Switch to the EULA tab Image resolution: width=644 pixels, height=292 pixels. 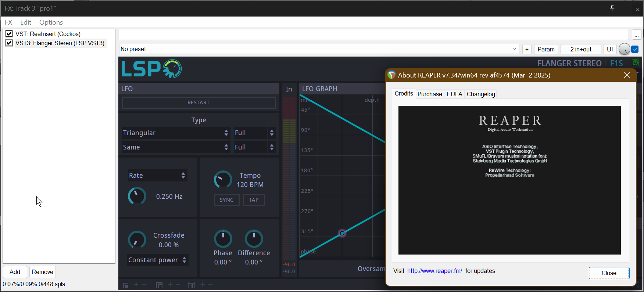[x=454, y=94]
